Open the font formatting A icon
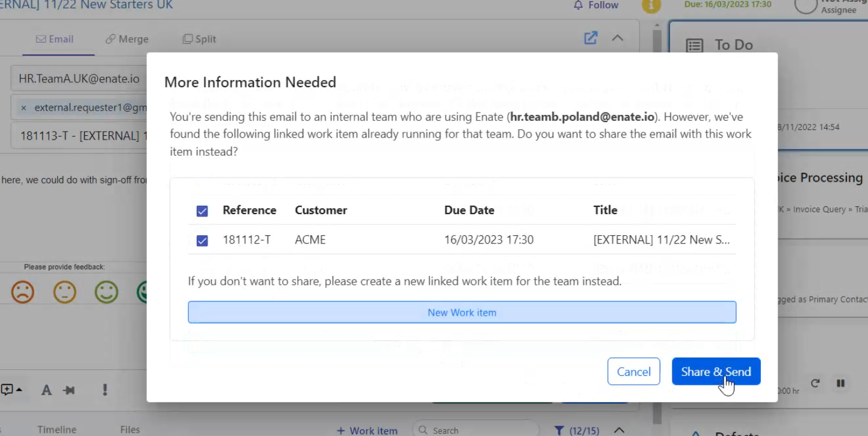This screenshot has height=436, width=868. (x=46, y=390)
